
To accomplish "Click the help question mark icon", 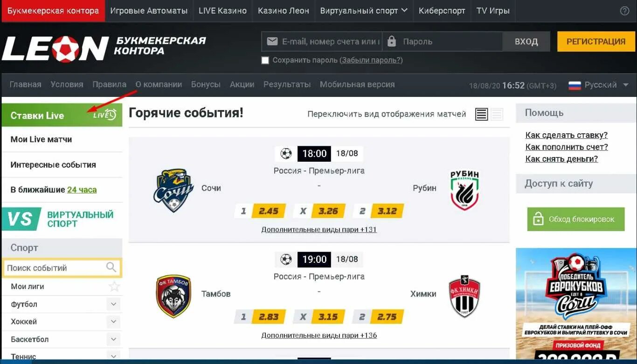I will coord(624,11).
